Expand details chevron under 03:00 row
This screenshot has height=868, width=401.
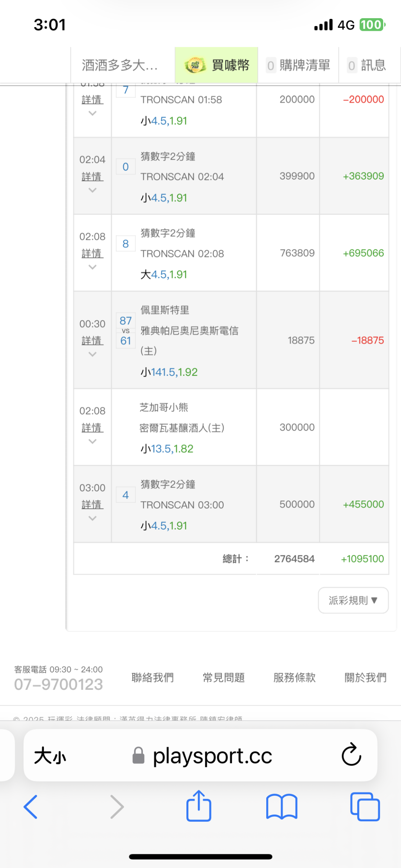coord(92,518)
